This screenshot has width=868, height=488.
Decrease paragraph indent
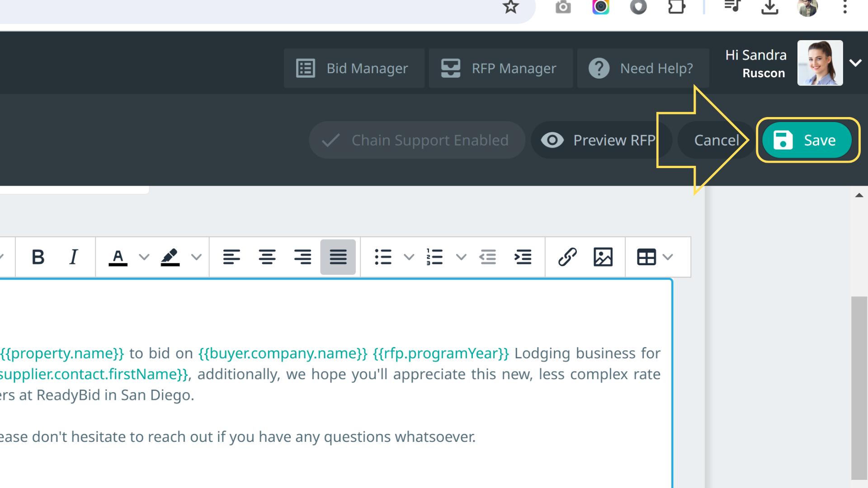pyautogui.click(x=488, y=257)
